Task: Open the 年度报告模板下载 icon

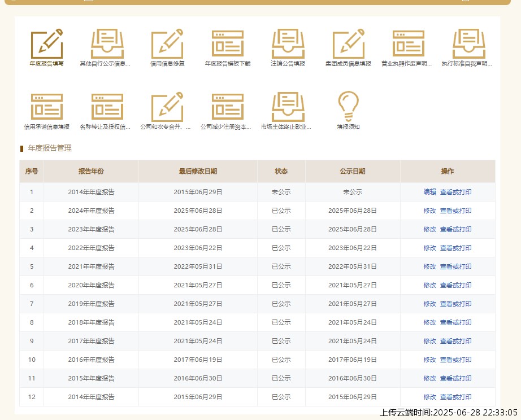Action: click(228, 43)
